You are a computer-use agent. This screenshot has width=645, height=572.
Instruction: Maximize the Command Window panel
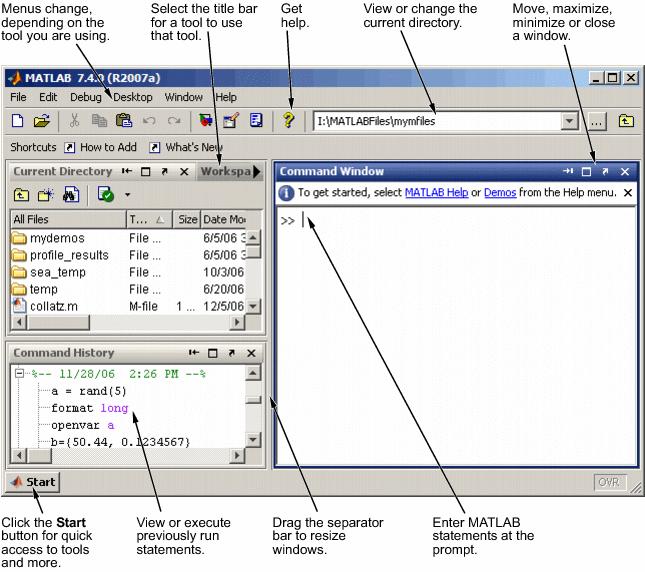point(587,172)
